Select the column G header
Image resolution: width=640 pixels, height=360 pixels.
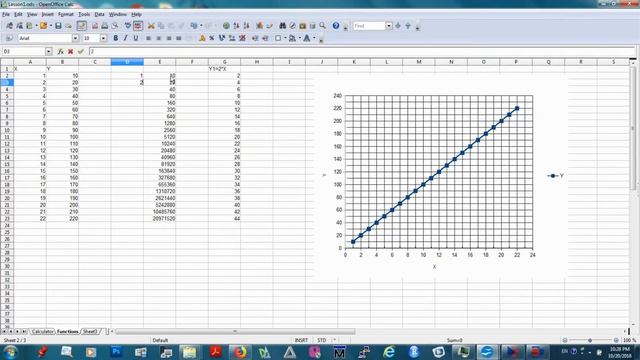click(224, 62)
